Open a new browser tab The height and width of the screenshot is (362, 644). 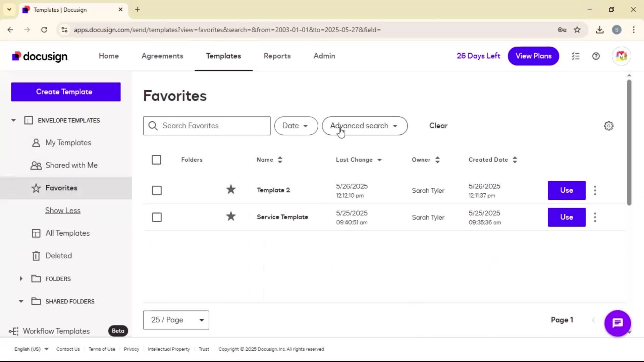coord(138,9)
